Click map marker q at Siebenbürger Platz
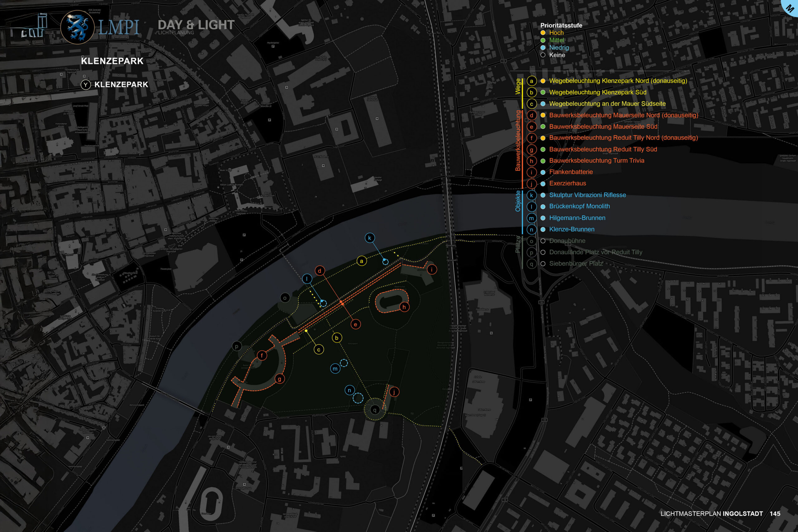The height and width of the screenshot is (532, 798). 375,410
